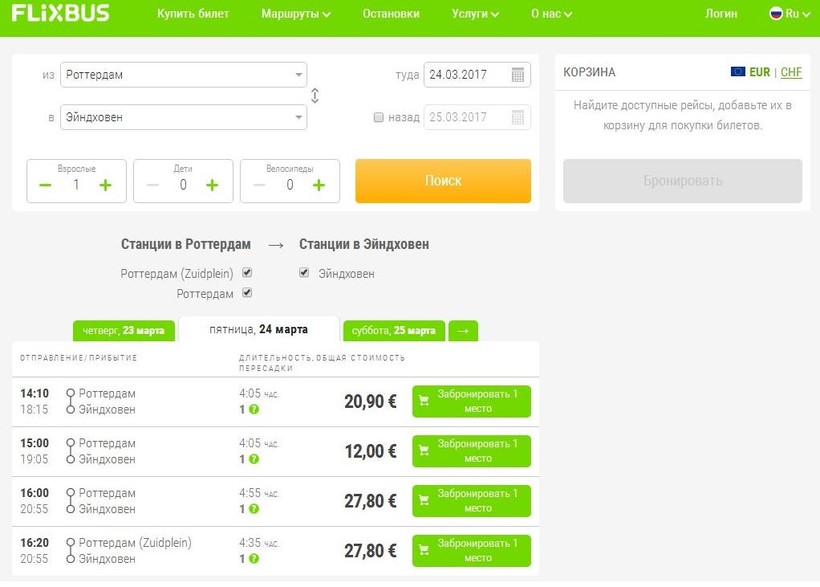Screen dimensions: 820x587
Task: Click the minus icon to reduce adults
Action: pos(45,185)
